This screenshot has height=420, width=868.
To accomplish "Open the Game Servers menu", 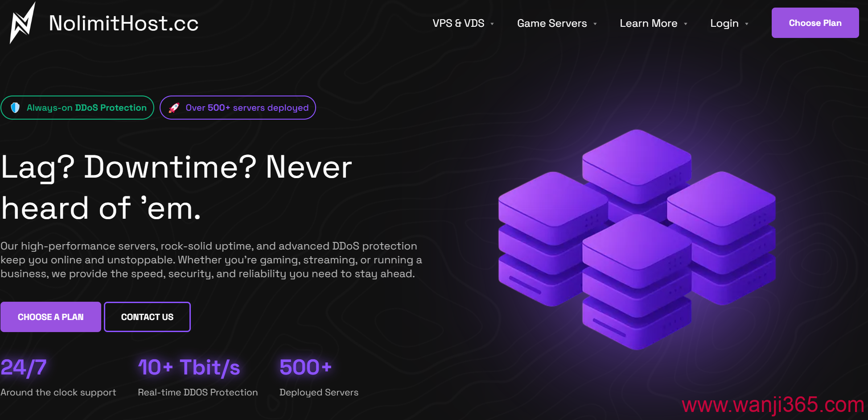I will [551, 23].
